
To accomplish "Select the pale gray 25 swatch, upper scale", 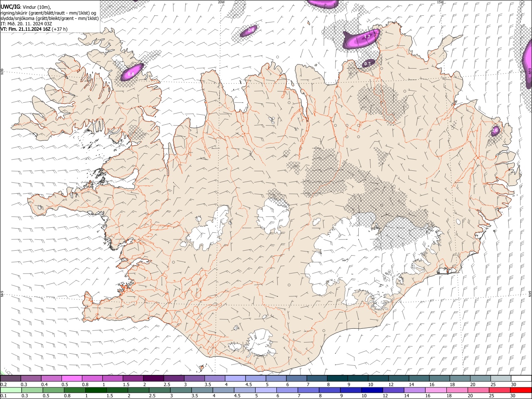I will (x=500, y=378).
